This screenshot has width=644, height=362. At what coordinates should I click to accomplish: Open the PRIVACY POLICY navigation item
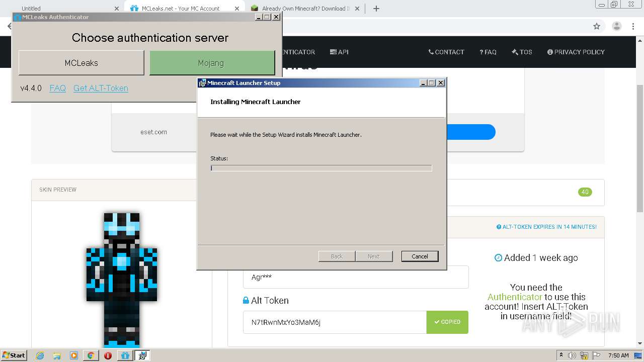(x=576, y=52)
